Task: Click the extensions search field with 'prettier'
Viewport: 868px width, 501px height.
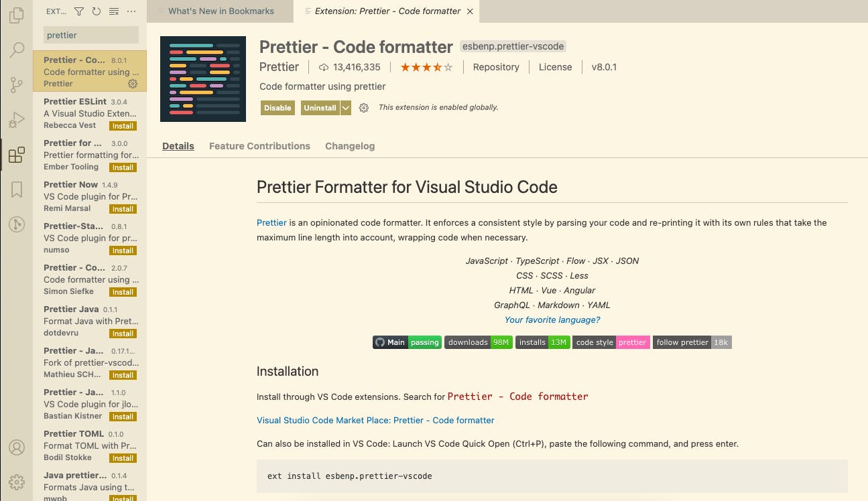Action: (91, 35)
